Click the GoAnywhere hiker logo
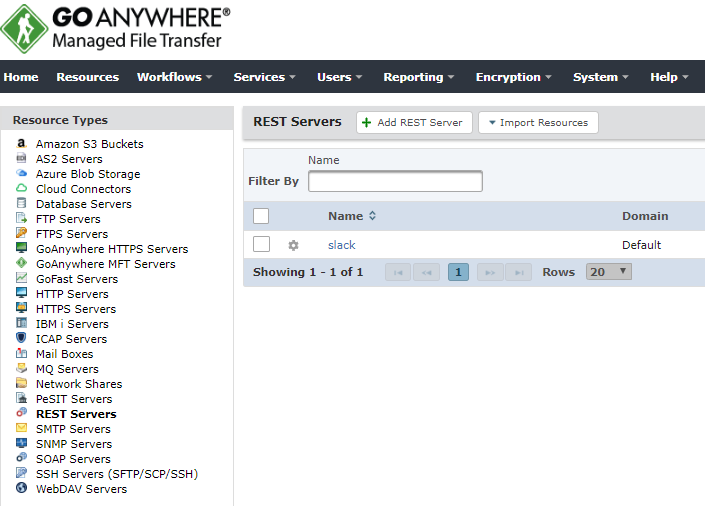Image resolution: width=705 pixels, height=506 pixels. pos(24,29)
